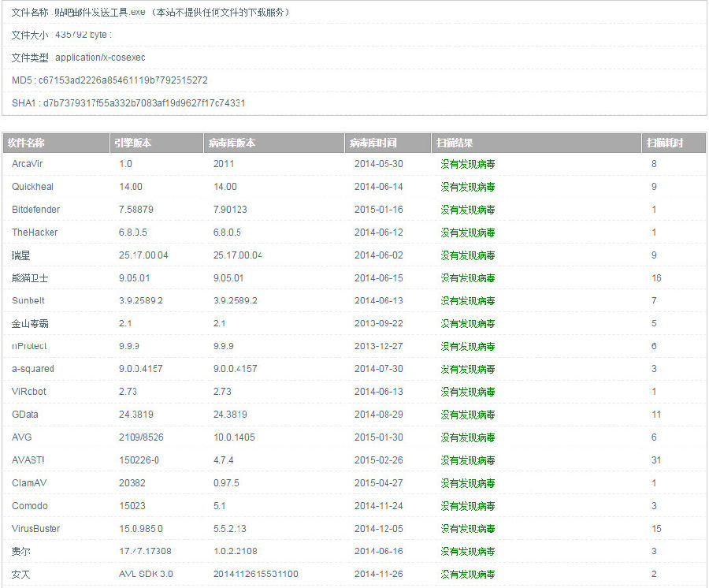Select the AVAST! row name

point(28,460)
